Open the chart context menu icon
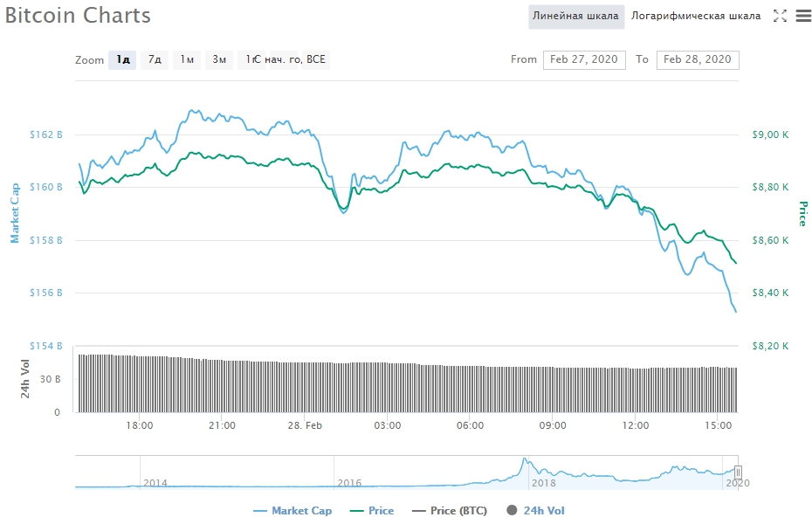The width and height of the screenshot is (812, 524). click(803, 15)
